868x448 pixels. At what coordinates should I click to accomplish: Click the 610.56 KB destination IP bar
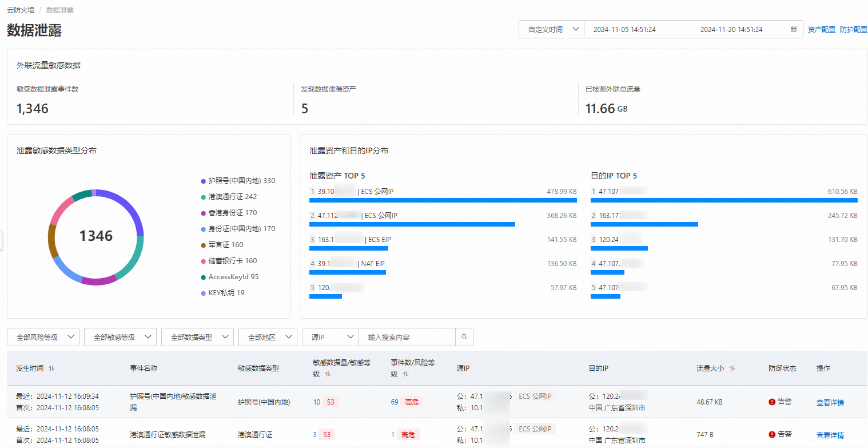(x=724, y=200)
